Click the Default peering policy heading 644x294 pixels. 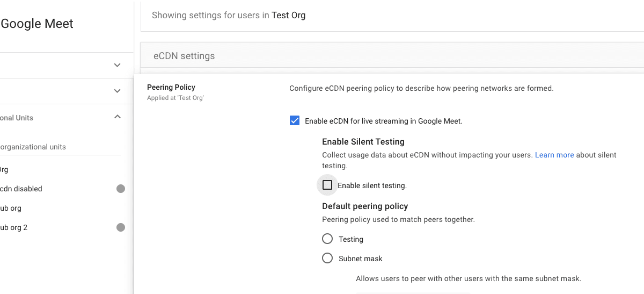click(x=365, y=206)
